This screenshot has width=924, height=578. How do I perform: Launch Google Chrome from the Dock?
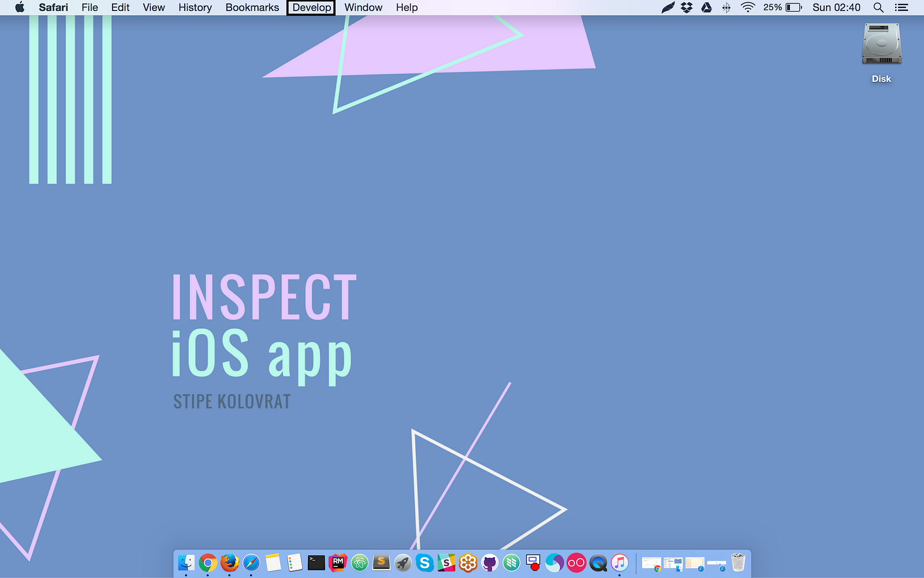coord(208,562)
